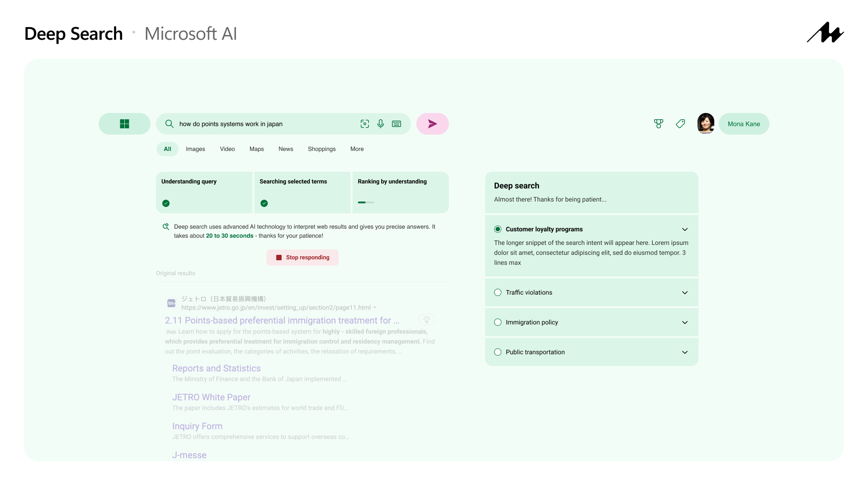Open the News tab
Screen dimensions: 868x488
click(286, 149)
